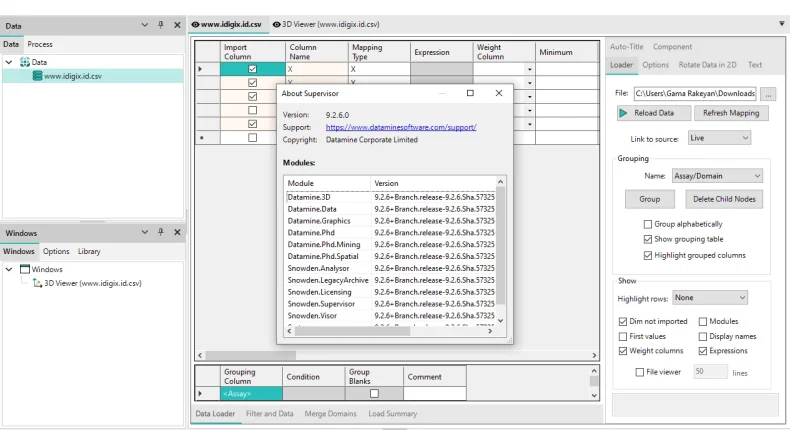
Task: Click the Reload Data button
Action: (x=653, y=113)
